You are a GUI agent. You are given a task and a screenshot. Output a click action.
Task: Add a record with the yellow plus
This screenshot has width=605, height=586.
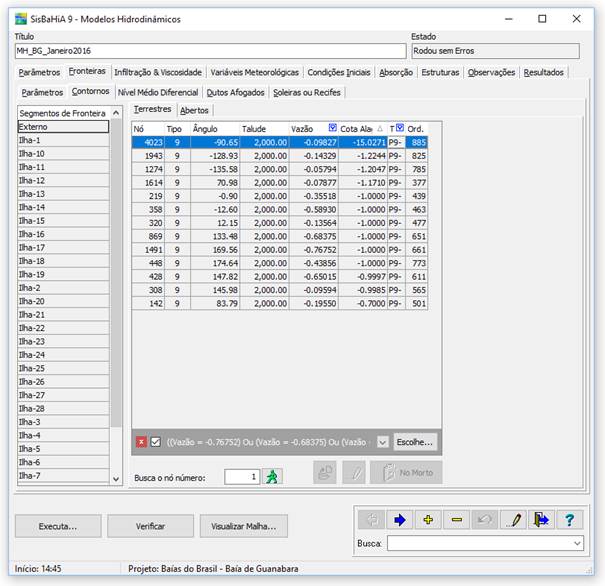[x=428, y=520]
